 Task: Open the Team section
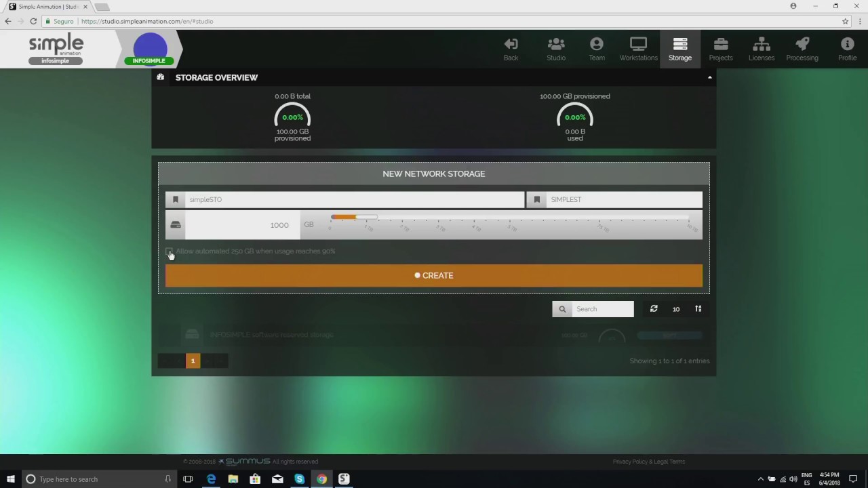(x=597, y=49)
